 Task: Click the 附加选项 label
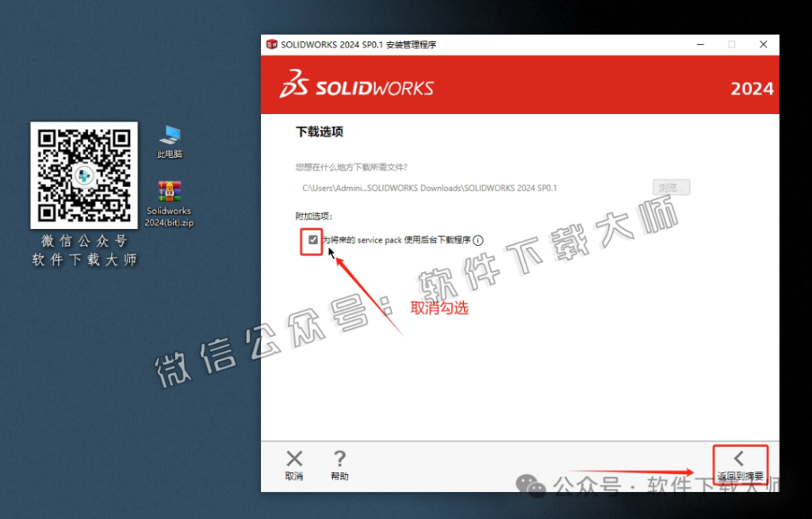tap(312, 215)
